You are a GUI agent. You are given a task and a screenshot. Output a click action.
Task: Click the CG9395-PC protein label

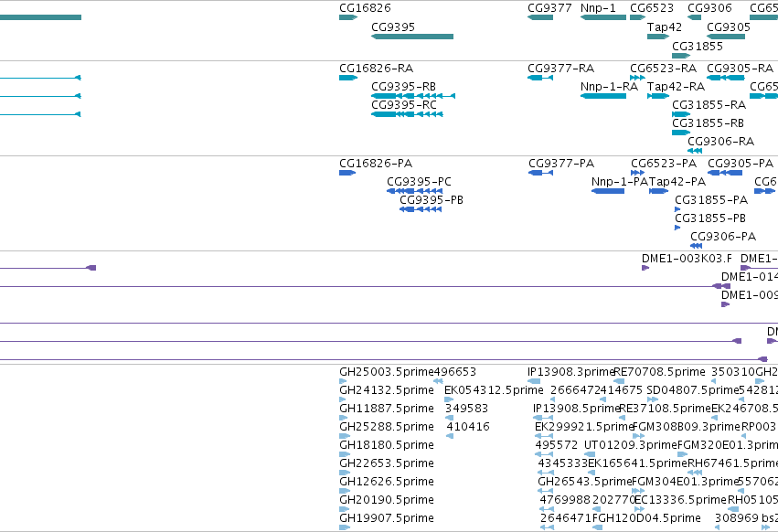420,182
